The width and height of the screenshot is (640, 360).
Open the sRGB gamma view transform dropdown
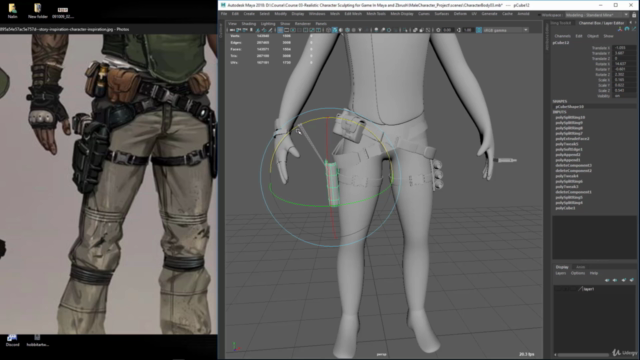click(x=506, y=30)
